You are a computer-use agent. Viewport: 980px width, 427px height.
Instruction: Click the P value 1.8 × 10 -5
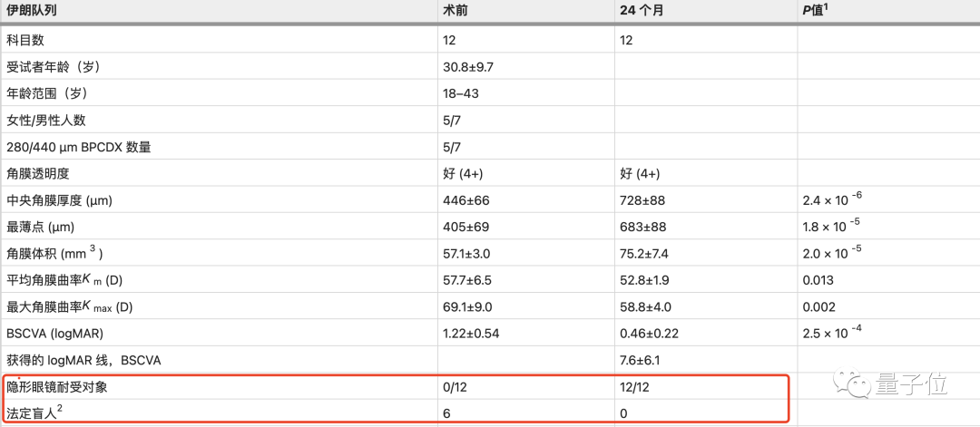click(x=832, y=227)
